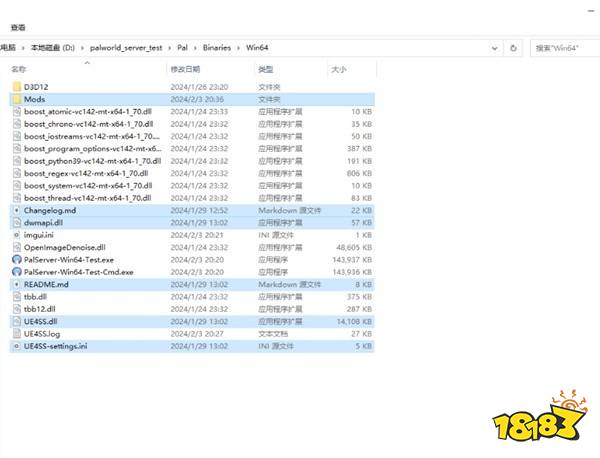Click the UE4SS.dll file icon
The width and height of the screenshot is (600, 458).
(x=16, y=321)
